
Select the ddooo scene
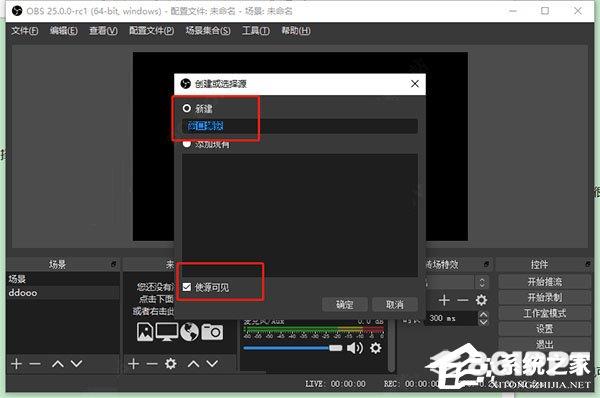(63, 293)
